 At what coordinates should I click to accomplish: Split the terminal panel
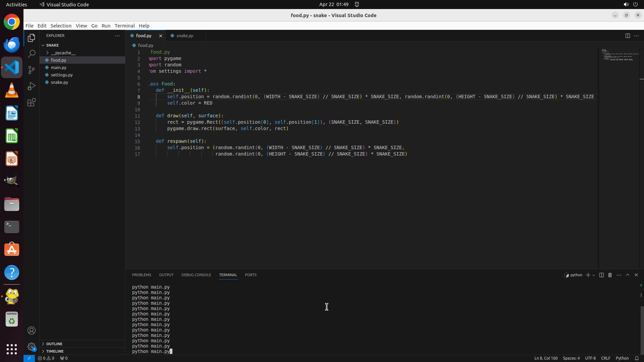point(601,275)
